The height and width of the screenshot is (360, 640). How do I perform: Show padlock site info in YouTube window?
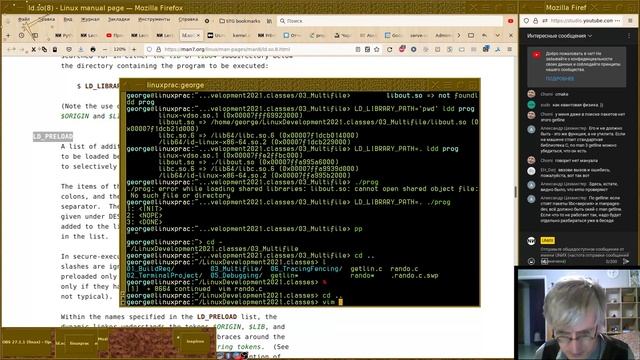(x=536, y=20)
